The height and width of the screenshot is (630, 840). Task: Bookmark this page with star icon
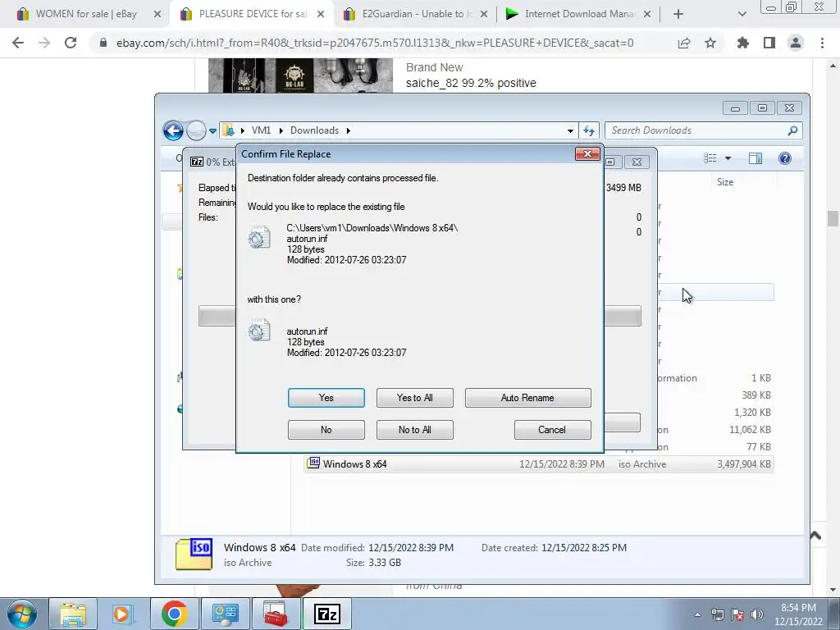(710, 43)
